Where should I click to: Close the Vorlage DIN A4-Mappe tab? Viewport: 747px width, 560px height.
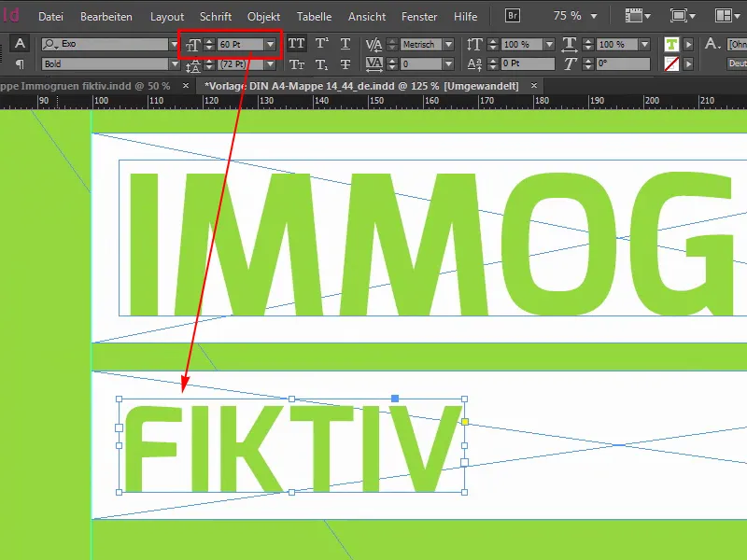pyautogui.click(x=534, y=86)
